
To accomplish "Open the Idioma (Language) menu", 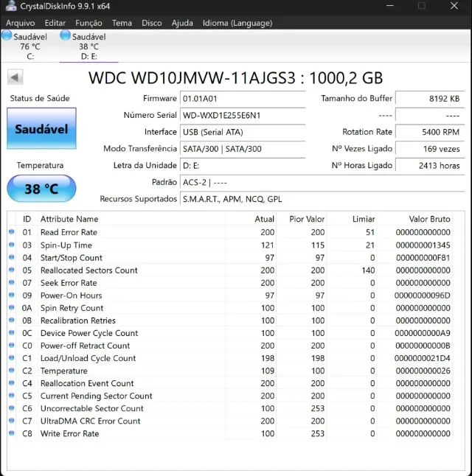I will tap(237, 23).
